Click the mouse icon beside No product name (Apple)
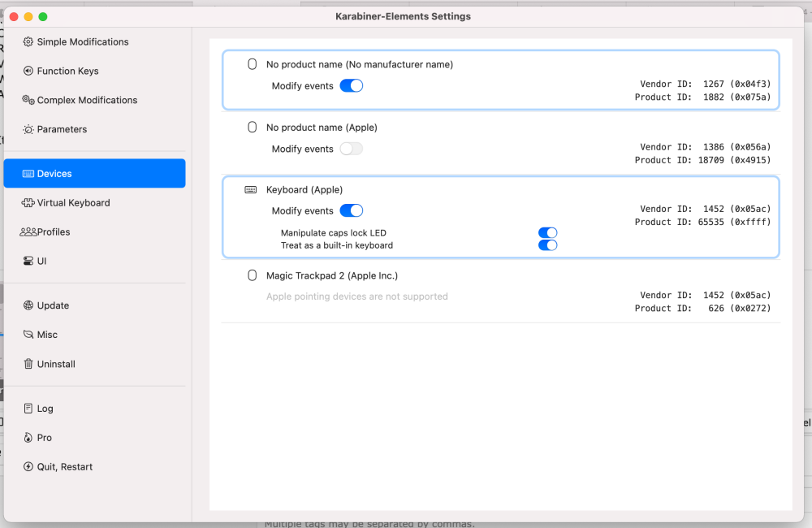This screenshot has height=528, width=812. pyautogui.click(x=252, y=128)
